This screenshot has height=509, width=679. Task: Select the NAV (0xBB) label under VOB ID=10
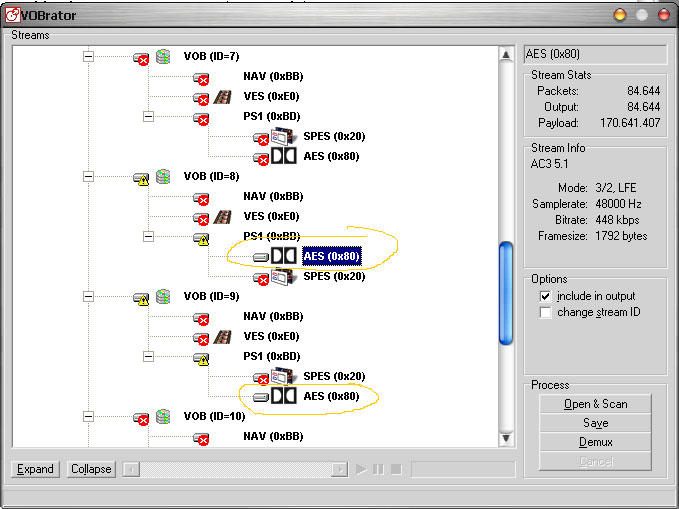pyautogui.click(x=273, y=436)
